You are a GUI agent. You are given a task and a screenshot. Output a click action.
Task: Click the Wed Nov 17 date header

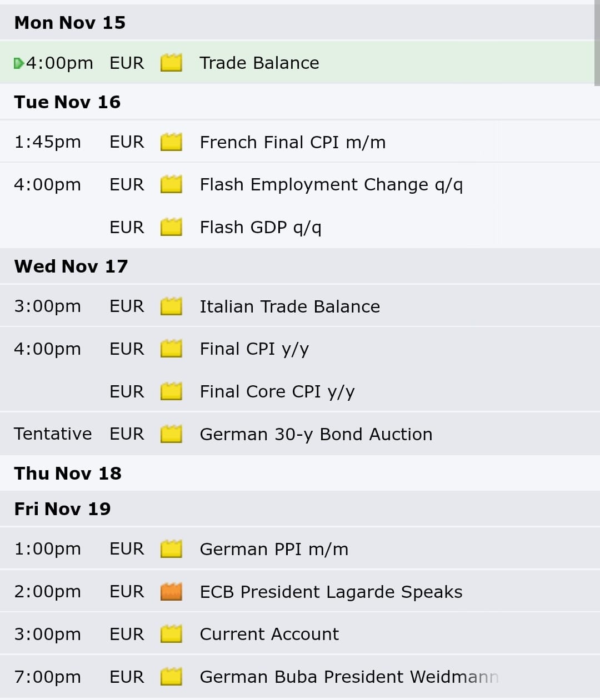71,266
